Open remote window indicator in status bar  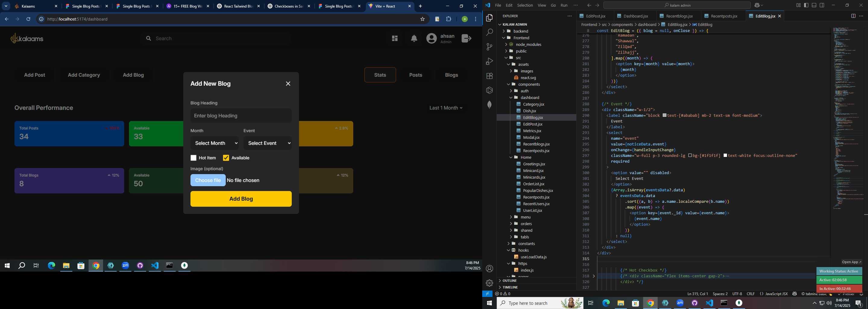click(487, 294)
